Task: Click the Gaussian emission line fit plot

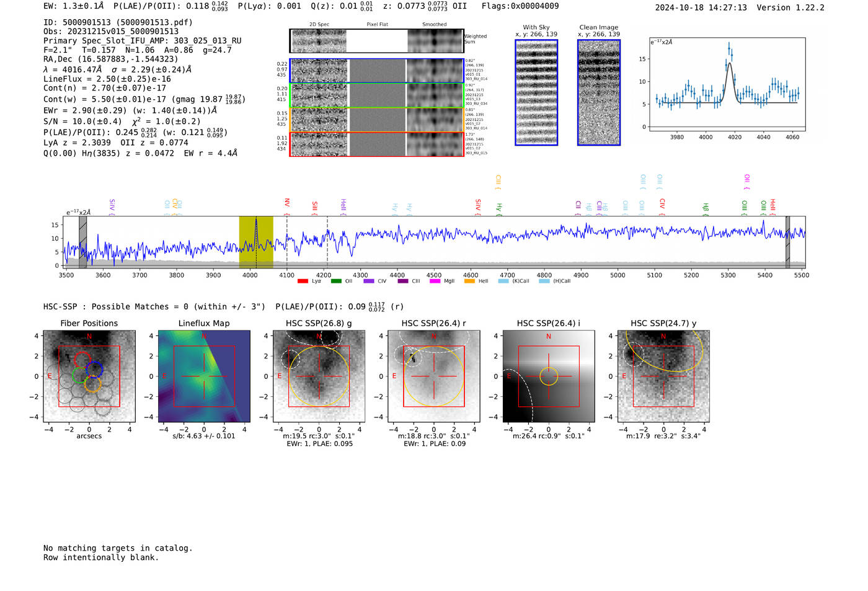Action: pos(727,84)
